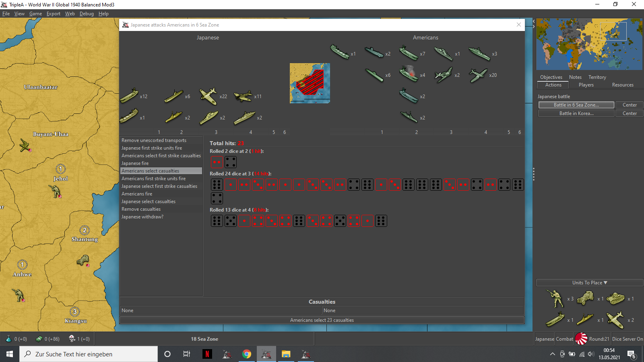Click the American submarine icon with x6 count
644x362 pixels.
point(374,75)
